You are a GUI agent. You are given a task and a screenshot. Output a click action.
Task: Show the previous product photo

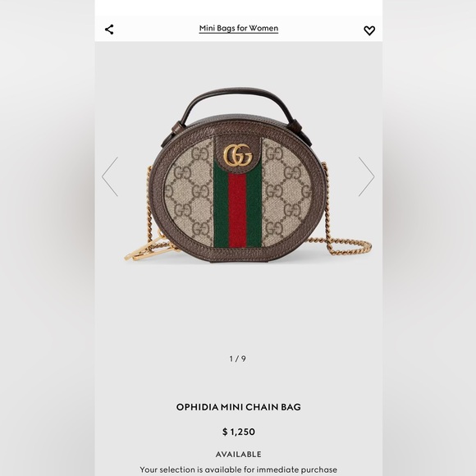click(x=110, y=176)
